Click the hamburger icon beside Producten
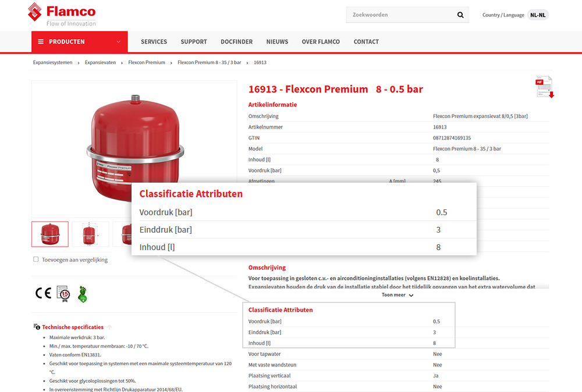 [x=41, y=42]
